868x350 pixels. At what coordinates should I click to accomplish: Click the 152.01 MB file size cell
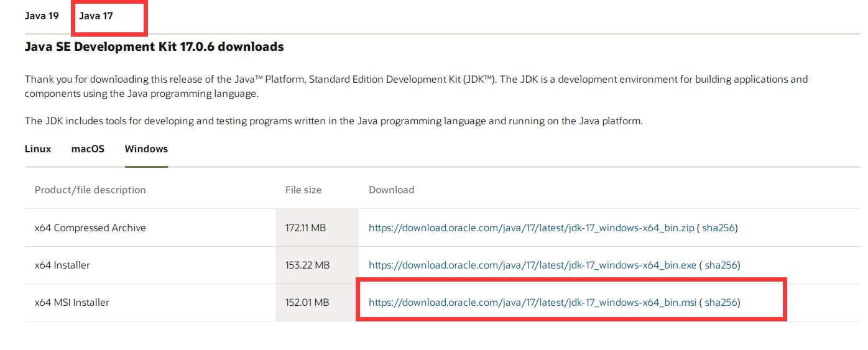317,302
